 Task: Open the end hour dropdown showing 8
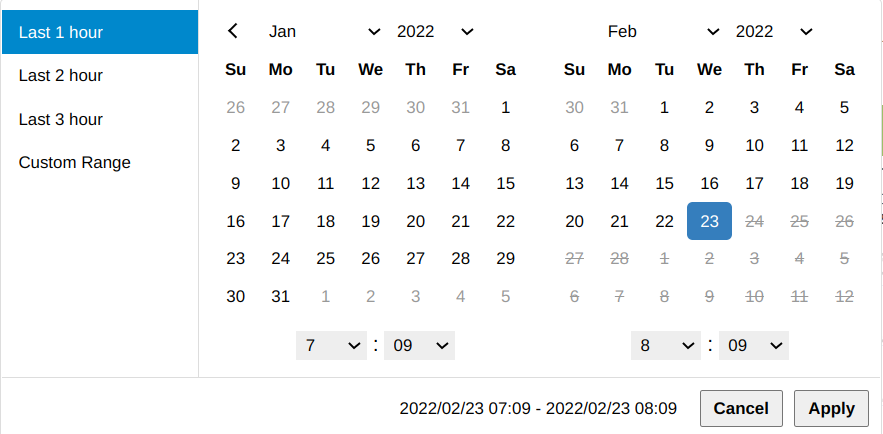(665, 345)
